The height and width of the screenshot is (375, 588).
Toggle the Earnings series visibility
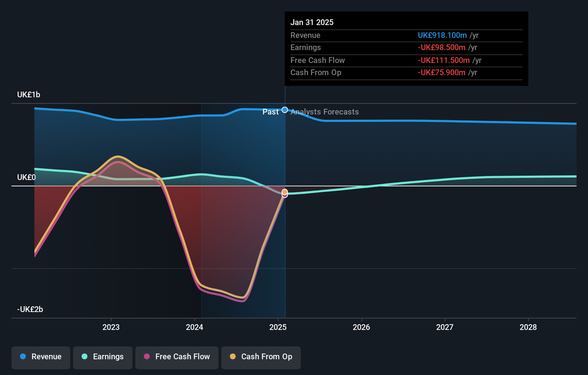click(103, 357)
